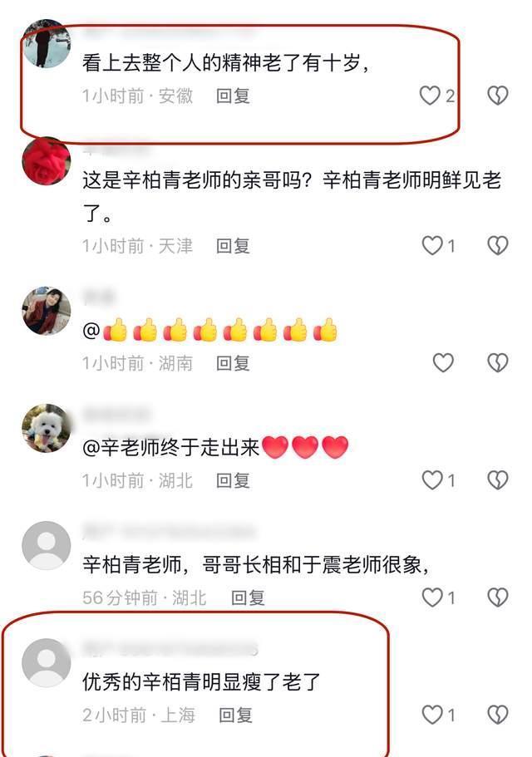Reply to the 56分钟前 Hubei comment
The width and height of the screenshot is (532, 757).
248,597
